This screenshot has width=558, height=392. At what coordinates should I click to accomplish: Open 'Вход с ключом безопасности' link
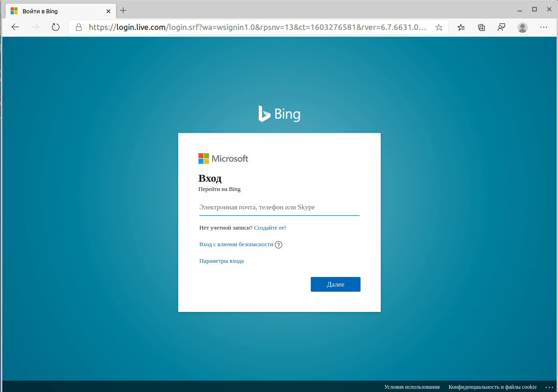click(x=236, y=244)
